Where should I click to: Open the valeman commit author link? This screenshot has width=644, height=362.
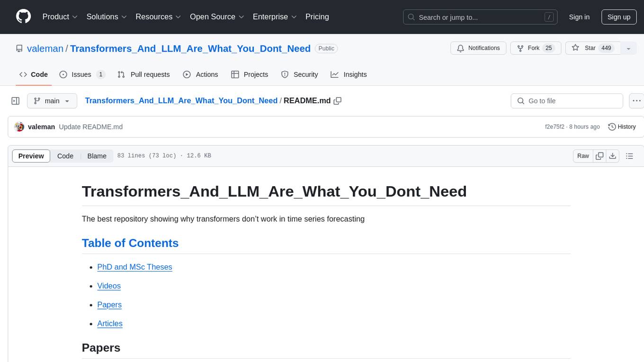(x=42, y=127)
